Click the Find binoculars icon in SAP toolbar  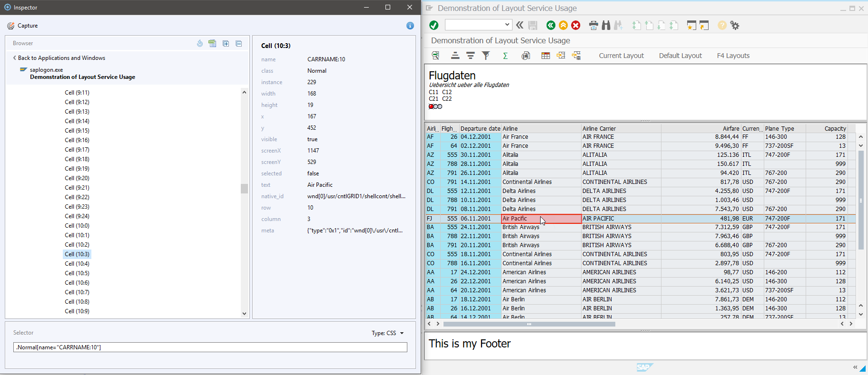point(606,25)
